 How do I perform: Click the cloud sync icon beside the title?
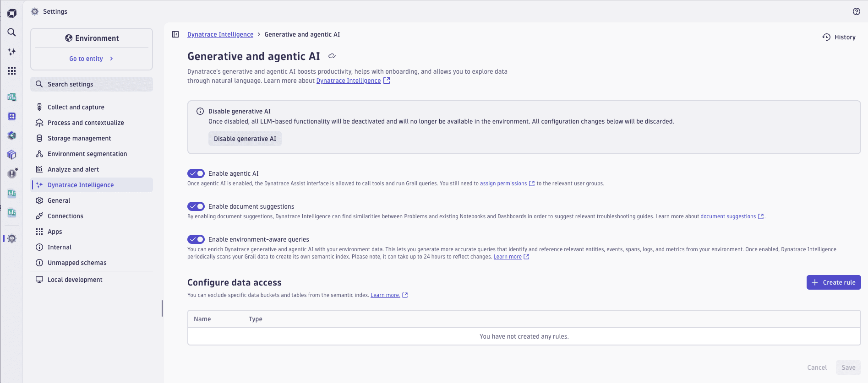click(x=332, y=56)
